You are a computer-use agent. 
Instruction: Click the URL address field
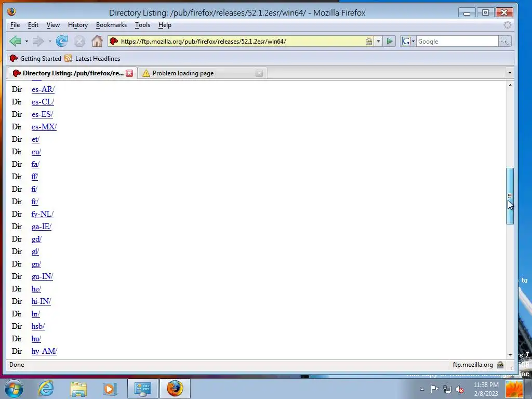(242, 42)
